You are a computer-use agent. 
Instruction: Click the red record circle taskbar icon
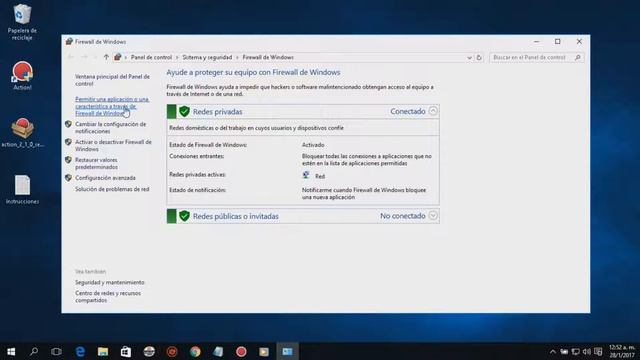click(241, 351)
